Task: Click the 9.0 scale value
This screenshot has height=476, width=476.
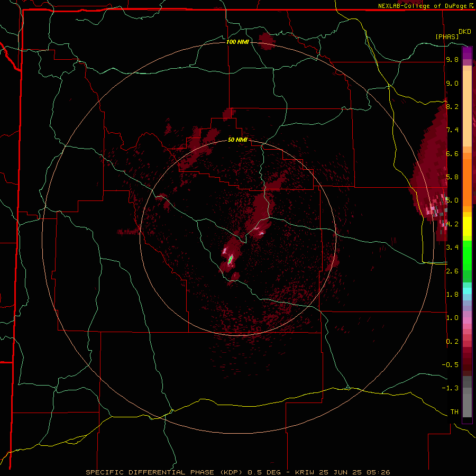Action: tap(452, 84)
